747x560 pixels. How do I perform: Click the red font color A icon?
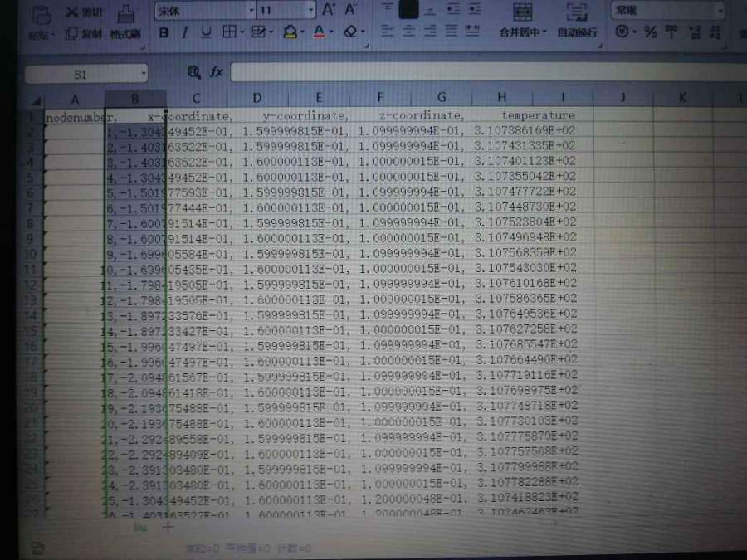[320, 32]
